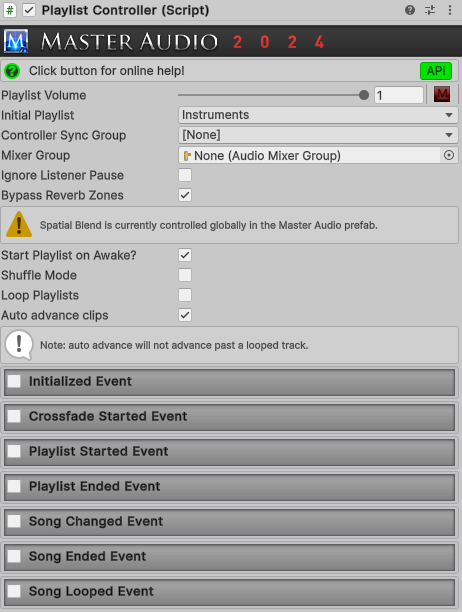Image resolution: width=462 pixels, height=612 pixels.
Task: Check the Playlist Ended Event box
Action: [x=14, y=486]
